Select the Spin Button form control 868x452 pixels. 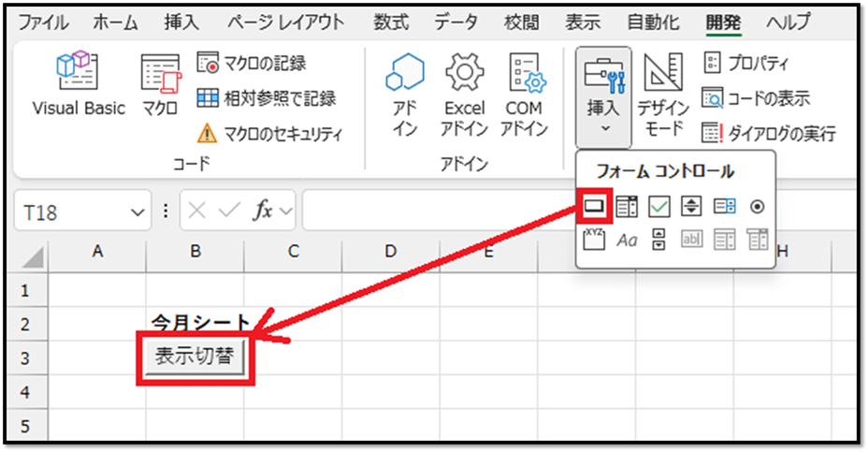coord(691,206)
